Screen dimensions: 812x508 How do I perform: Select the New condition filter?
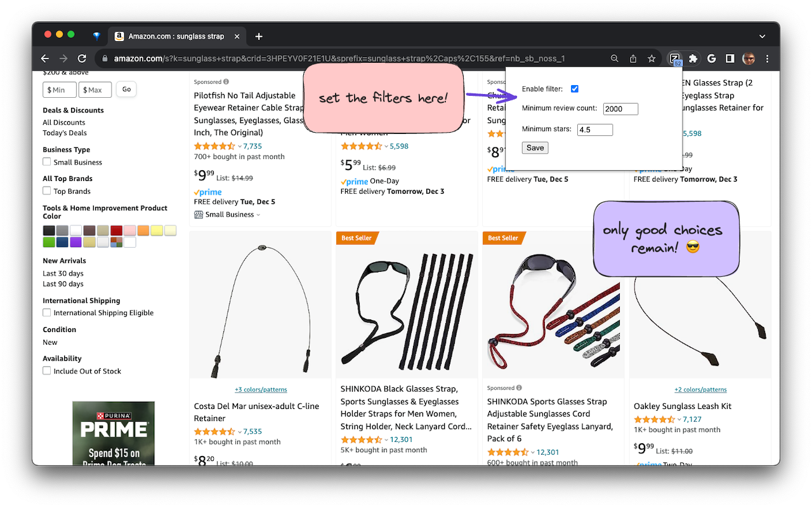50,342
